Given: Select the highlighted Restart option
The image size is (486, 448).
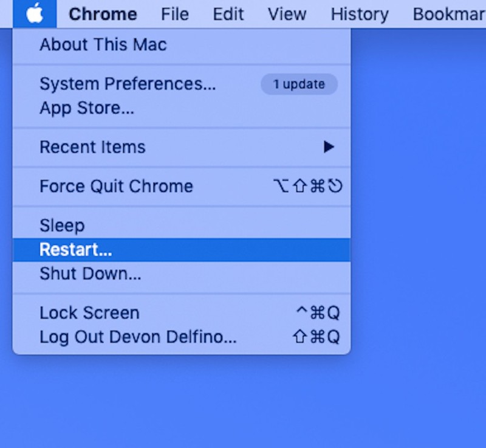Looking at the screenshot, I should point(76,250).
